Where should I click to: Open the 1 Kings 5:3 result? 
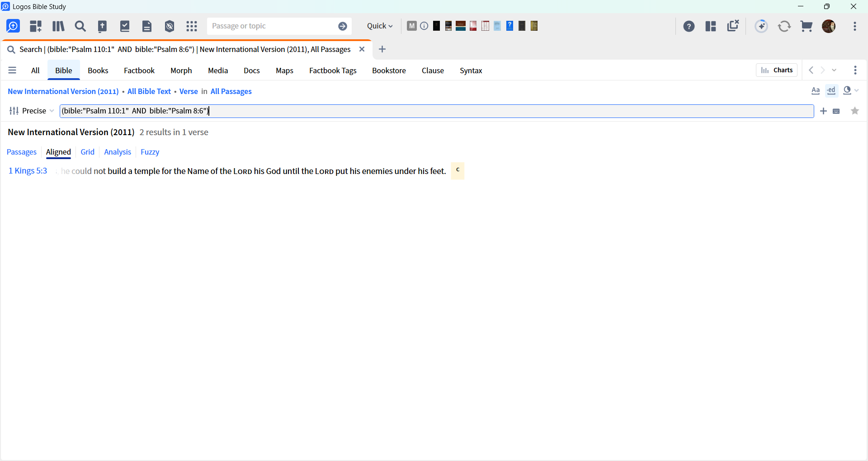28,171
